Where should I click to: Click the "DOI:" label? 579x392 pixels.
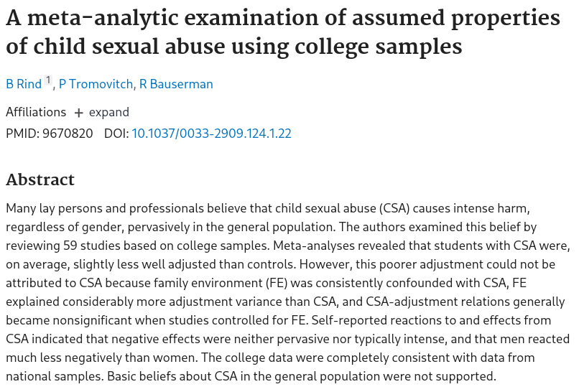(116, 134)
